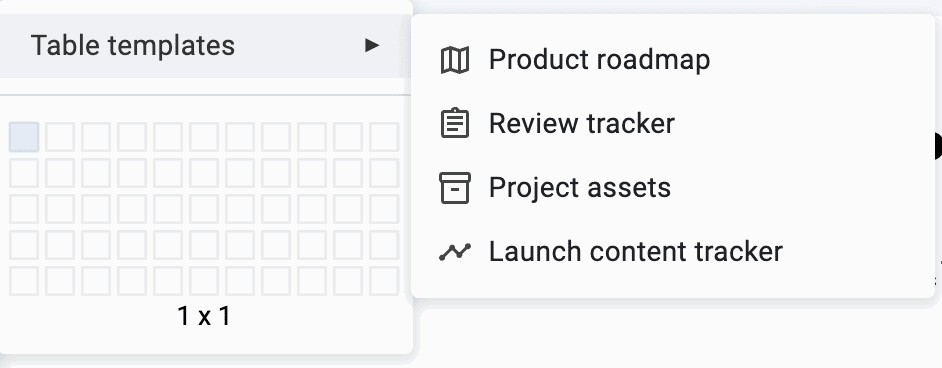Click the second cell in the first grid row
Viewport: 942px width, 368px height.
[60, 137]
